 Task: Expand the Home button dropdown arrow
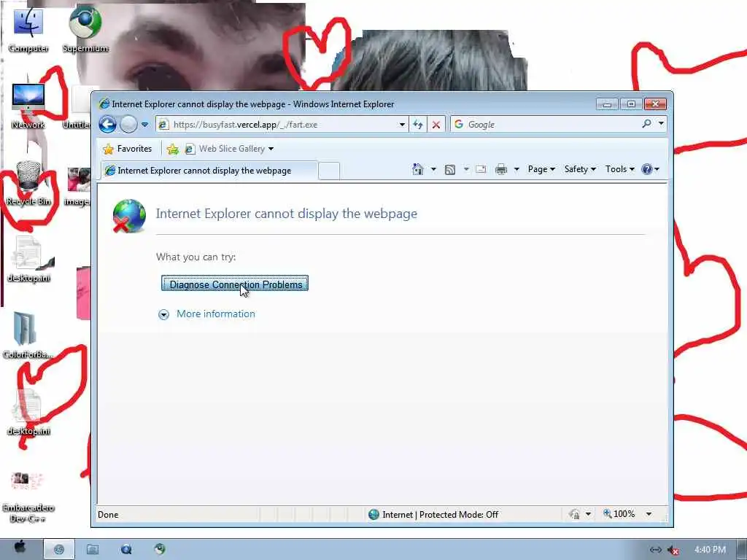pos(433,169)
